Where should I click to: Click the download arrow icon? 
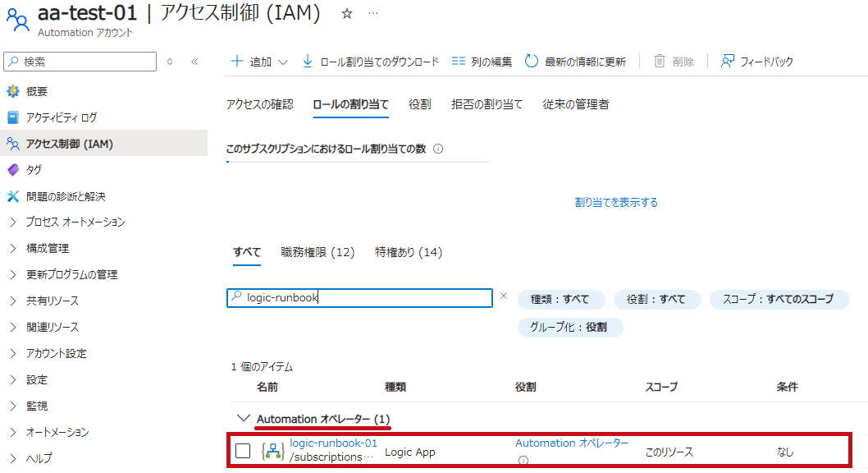[308, 61]
